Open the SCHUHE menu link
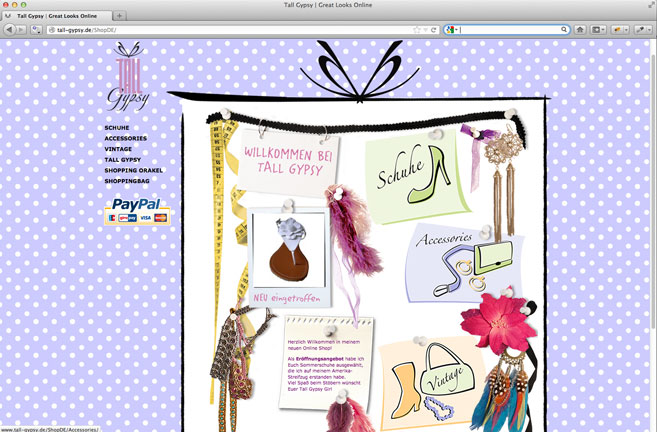The image size is (657, 432). point(116,128)
